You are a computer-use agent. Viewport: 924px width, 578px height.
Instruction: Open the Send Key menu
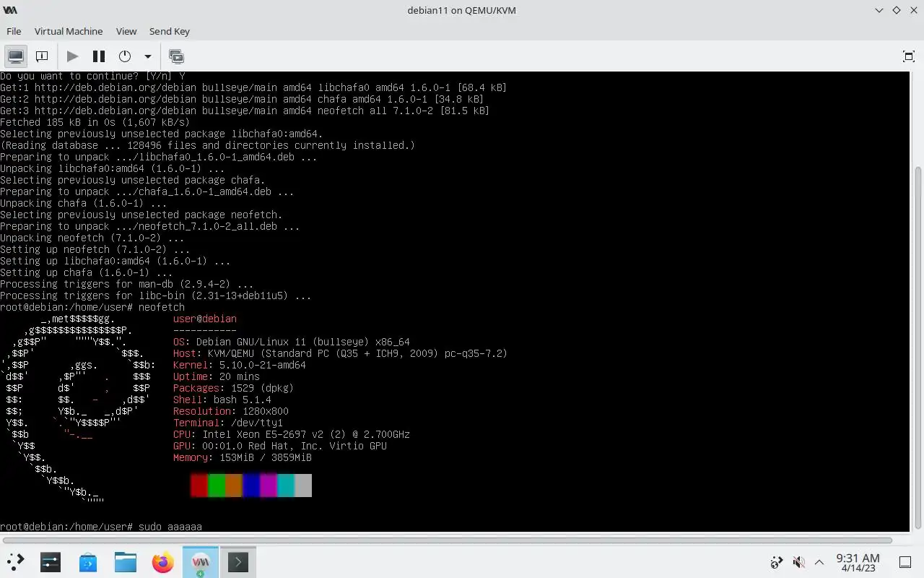click(170, 31)
